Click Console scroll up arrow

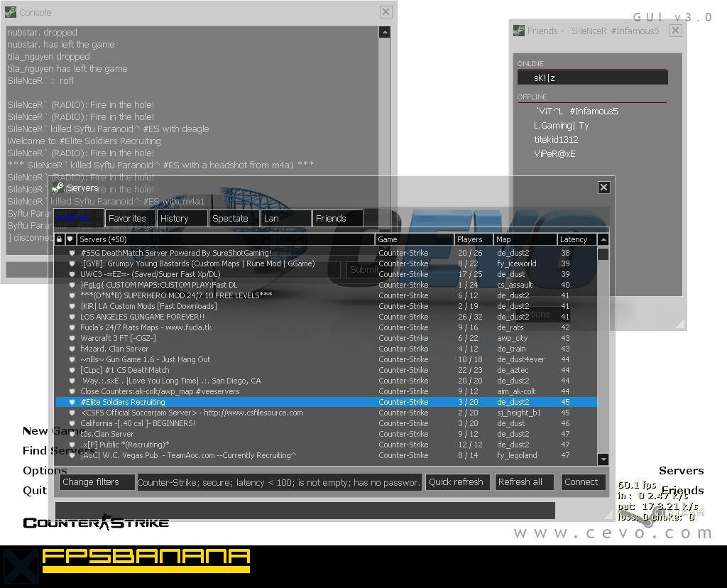click(x=384, y=32)
